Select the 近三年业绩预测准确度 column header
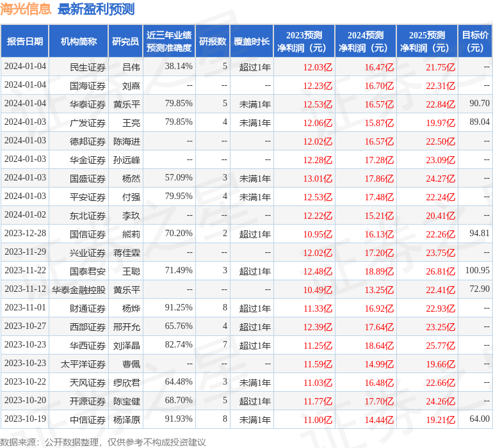493x448 pixels. click(169, 41)
